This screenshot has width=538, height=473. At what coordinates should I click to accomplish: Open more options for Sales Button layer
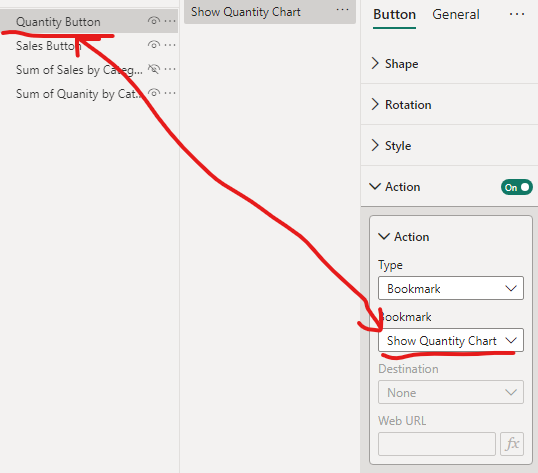coord(170,45)
